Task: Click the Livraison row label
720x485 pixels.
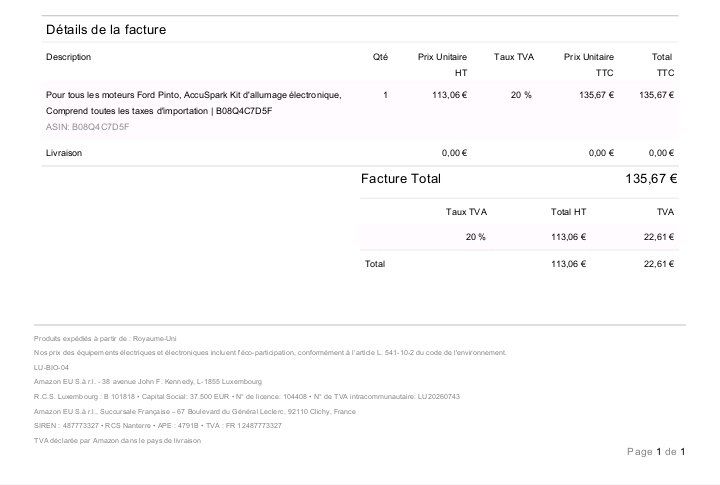Action: (64, 153)
